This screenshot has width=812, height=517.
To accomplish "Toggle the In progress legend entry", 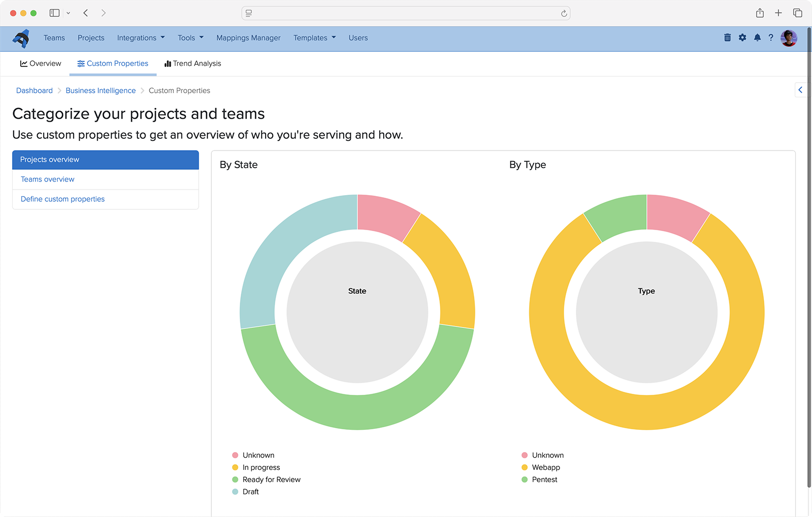I will click(261, 467).
